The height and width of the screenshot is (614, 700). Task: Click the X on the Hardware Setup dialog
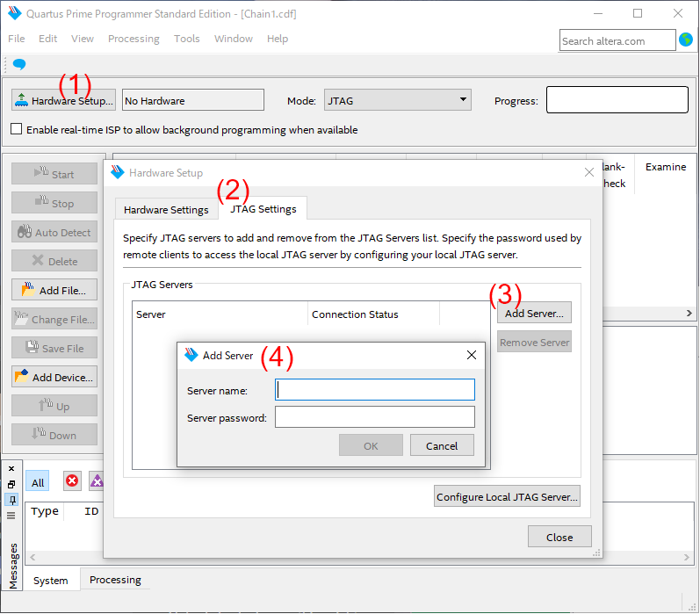tap(588, 172)
